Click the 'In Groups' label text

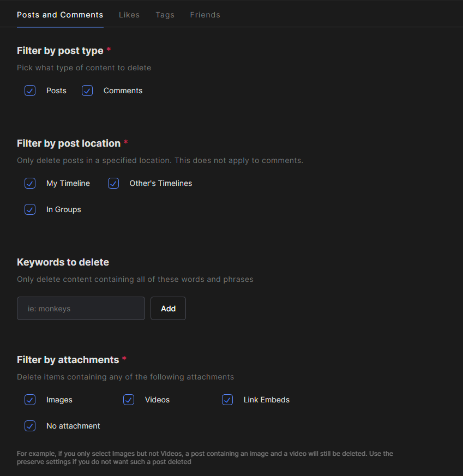click(63, 209)
